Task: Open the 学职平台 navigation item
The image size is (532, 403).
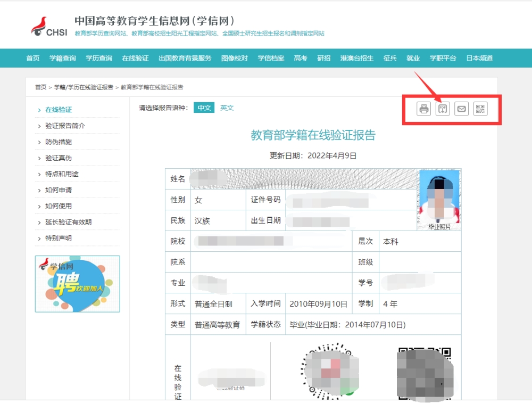Action: click(x=443, y=58)
